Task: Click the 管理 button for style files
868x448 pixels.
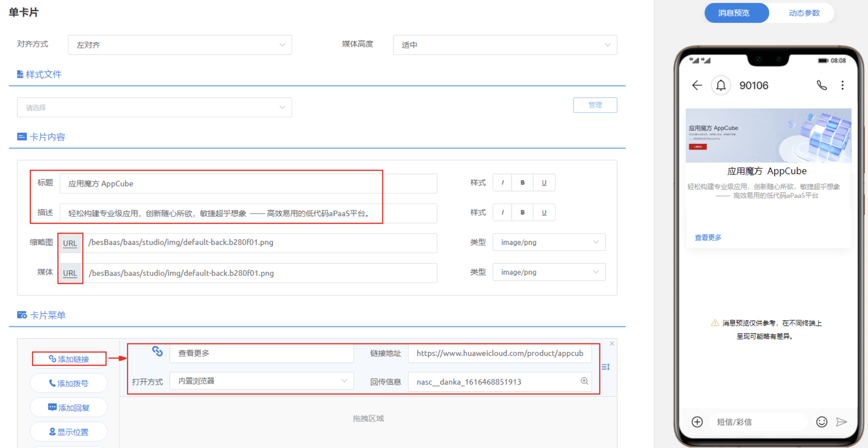Action: [593, 105]
